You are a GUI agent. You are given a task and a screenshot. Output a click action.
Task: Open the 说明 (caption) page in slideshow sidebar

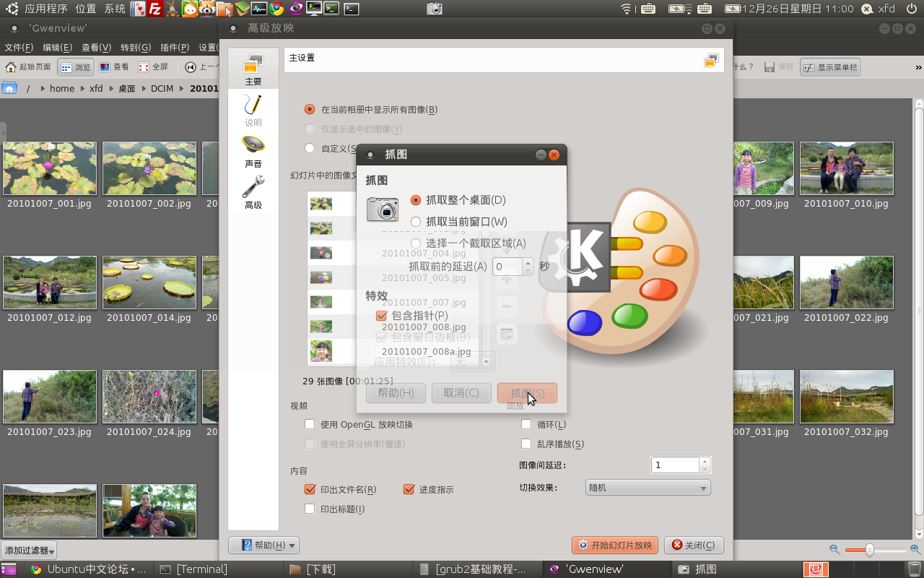pos(253,111)
